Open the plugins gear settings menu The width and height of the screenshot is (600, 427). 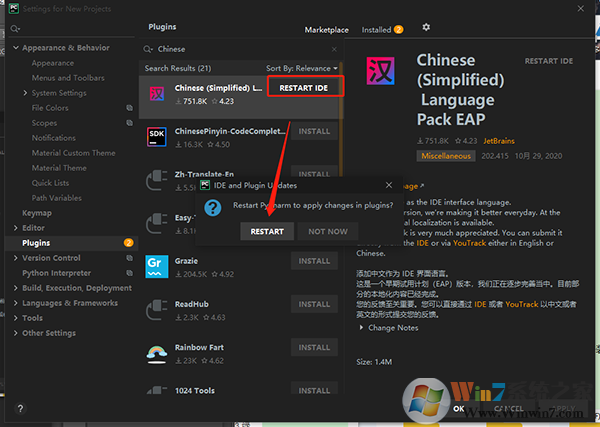tap(426, 27)
